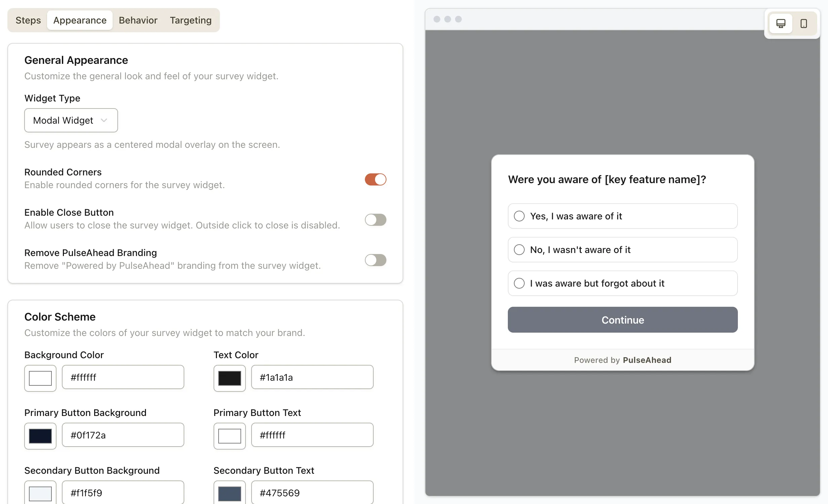Open the Background Color swatch picker
Image resolution: width=828 pixels, height=504 pixels.
coord(40,378)
